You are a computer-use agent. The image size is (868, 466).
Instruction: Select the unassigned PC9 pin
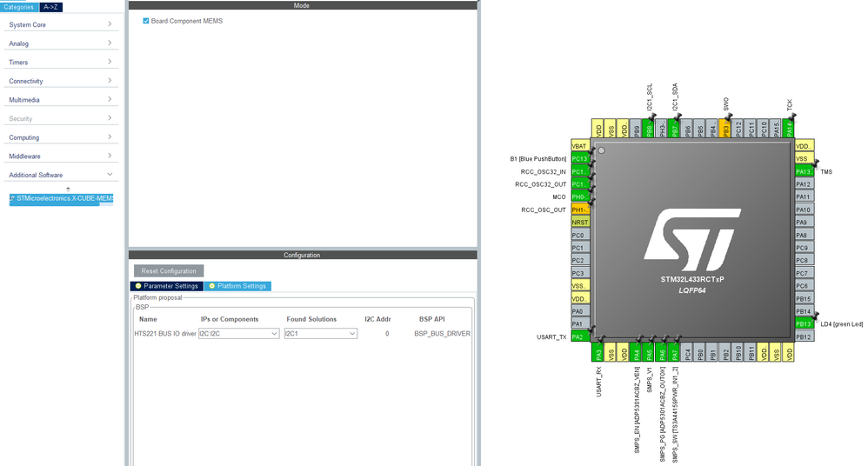pos(805,248)
